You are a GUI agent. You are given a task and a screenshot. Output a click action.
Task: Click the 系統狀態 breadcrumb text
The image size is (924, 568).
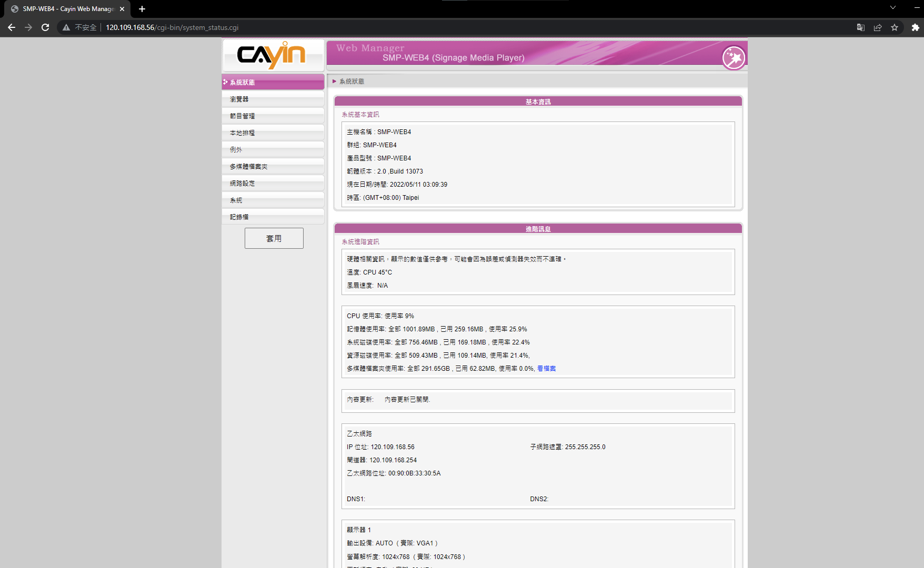point(351,82)
